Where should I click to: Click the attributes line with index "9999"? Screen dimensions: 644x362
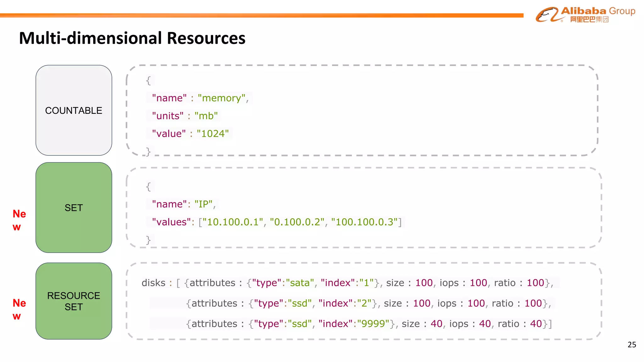pyautogui.click(x=369, y=324)
